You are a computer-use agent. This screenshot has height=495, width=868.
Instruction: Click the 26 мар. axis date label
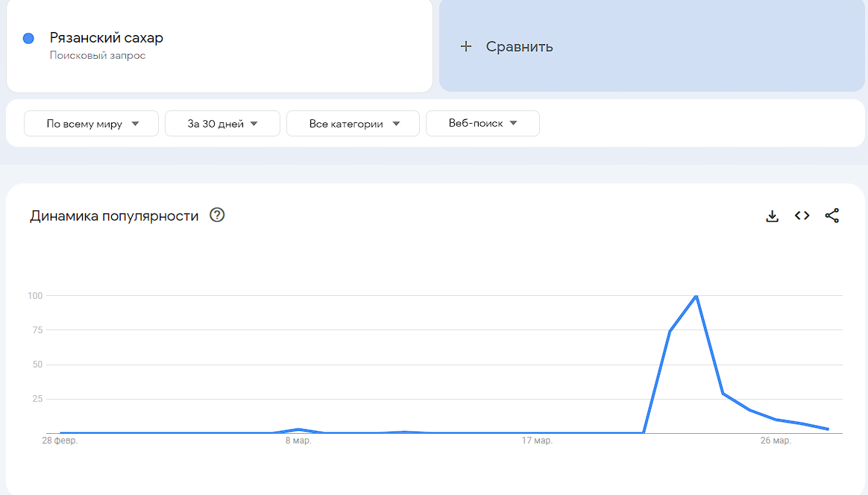(776, 441)
